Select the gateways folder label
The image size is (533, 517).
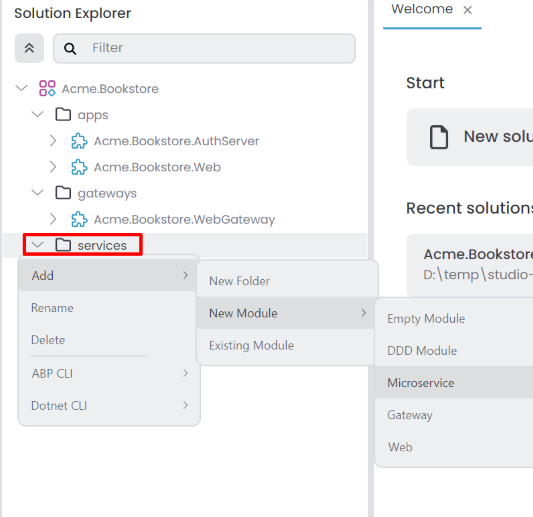[107, 193]
